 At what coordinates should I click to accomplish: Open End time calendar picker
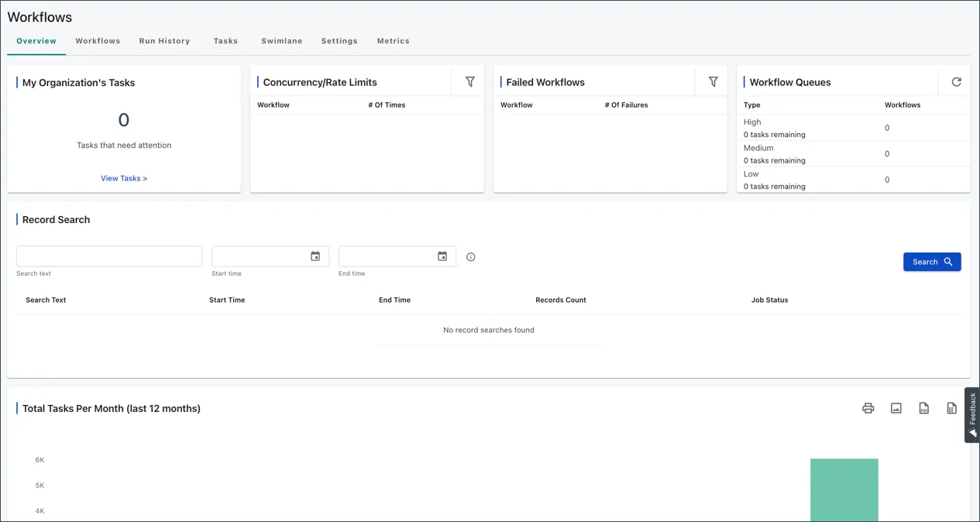pyautogui.click(x=442, y=256)
